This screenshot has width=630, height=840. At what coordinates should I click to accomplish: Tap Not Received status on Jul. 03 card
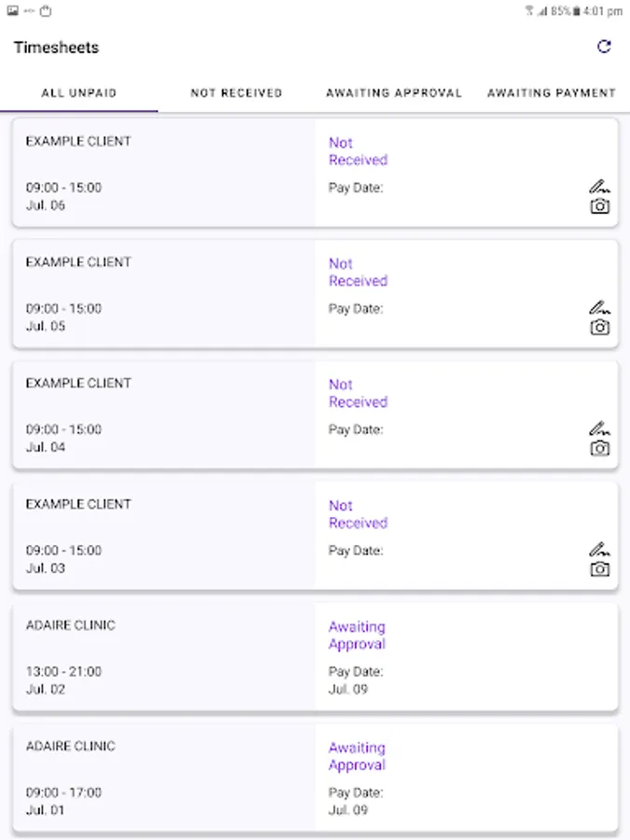(x=357, y=514)
